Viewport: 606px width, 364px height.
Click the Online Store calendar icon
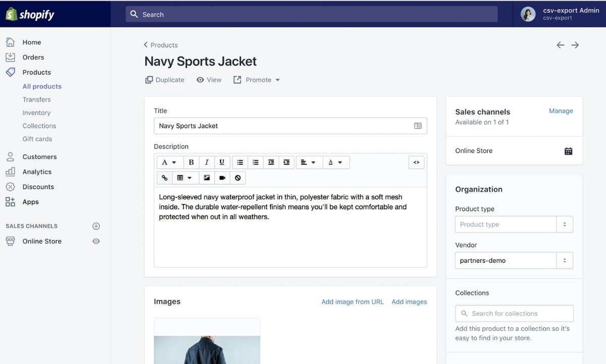pos(568,151)
